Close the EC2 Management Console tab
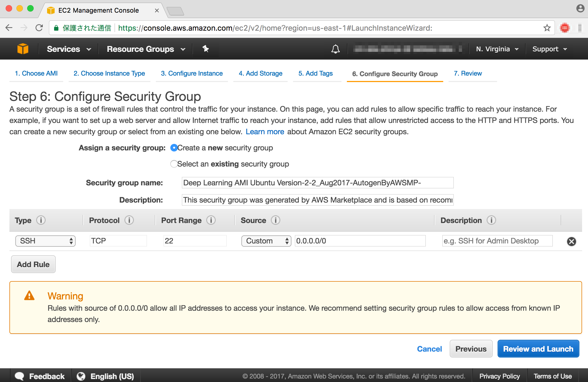Image resolution: width=588 pixels, height=382 pixels. coord(157,10)
